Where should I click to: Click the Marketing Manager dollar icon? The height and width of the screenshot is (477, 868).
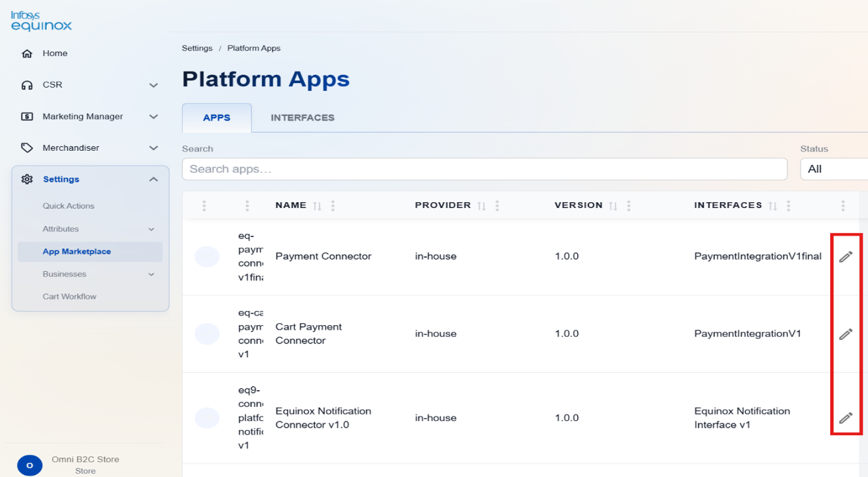pyautogui.click(x=27, y=116)
